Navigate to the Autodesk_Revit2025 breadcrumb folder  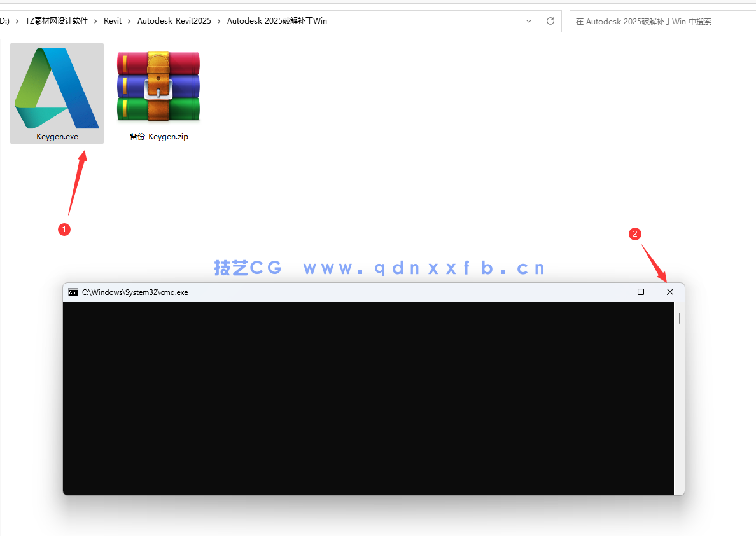coord(174,21)
